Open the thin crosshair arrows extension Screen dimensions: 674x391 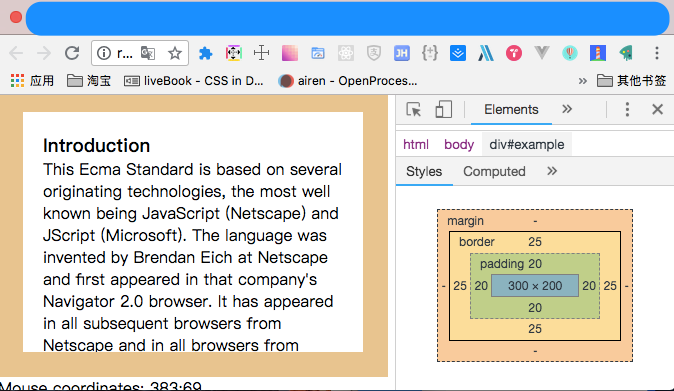pyautogui.click(x=261, y=53)
